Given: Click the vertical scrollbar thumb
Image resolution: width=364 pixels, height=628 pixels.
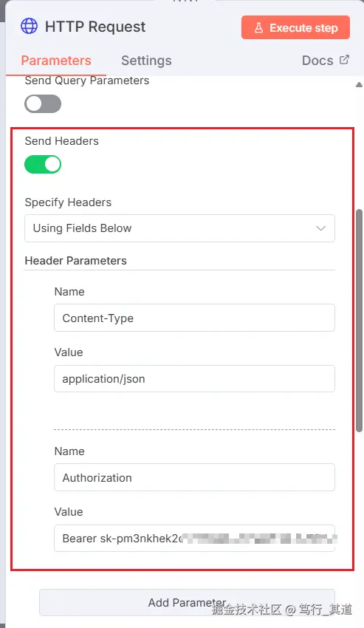Looking at the screenshot, I should point(359,321).
